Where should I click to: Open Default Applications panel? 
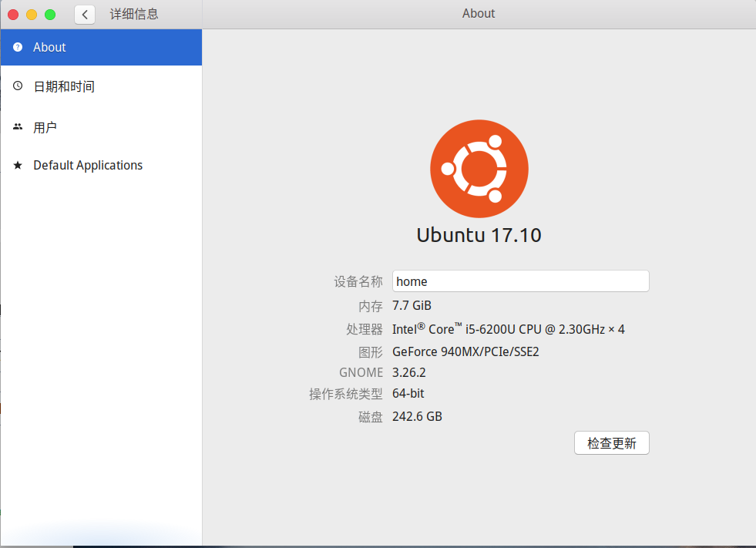point(101,166)
